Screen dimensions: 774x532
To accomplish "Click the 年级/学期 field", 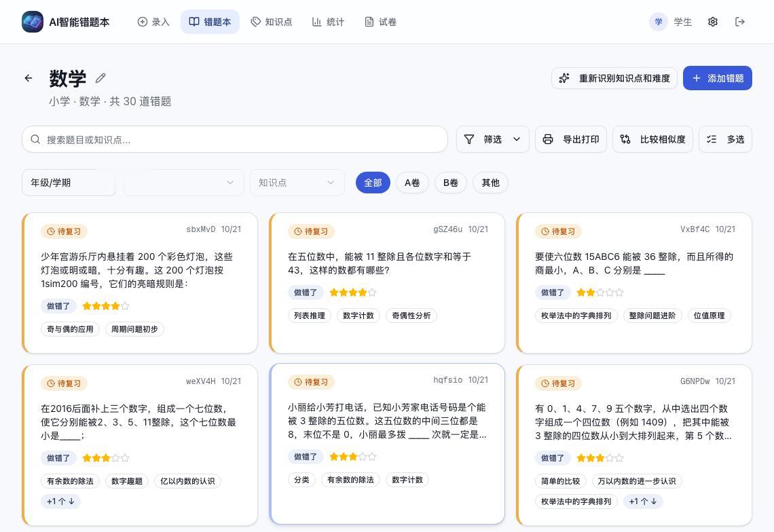I will click(x=69, y=183).
